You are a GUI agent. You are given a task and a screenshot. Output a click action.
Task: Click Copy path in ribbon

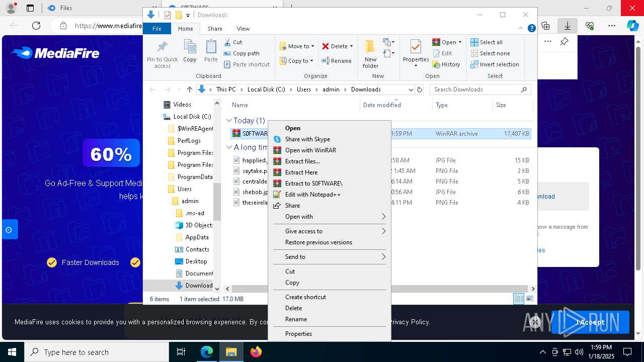pyautogui.click(x=242, y=53)
